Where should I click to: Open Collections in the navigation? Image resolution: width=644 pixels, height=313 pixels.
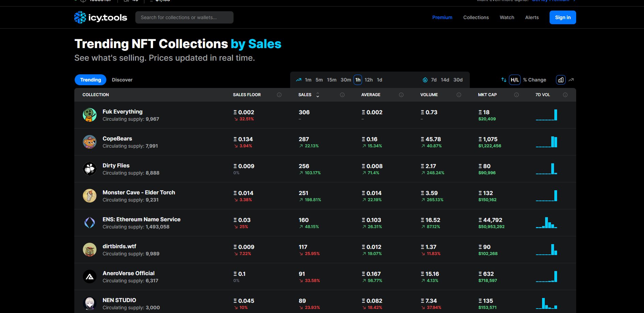click(476, 17)
